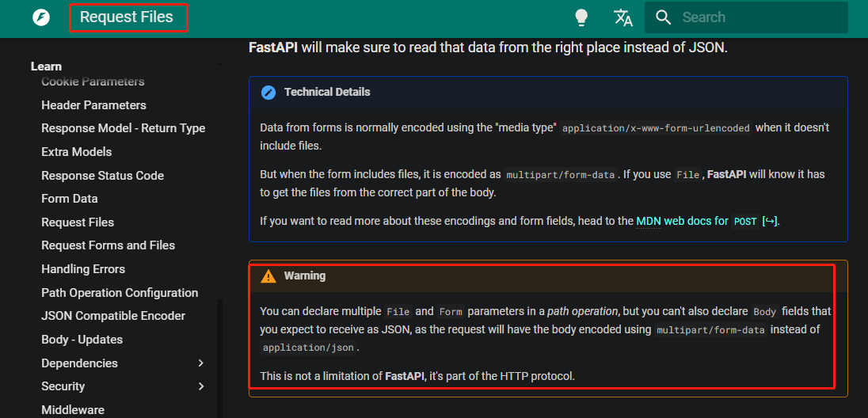
Task: Click the FastAPI logo icon
Action: [41, 17]
